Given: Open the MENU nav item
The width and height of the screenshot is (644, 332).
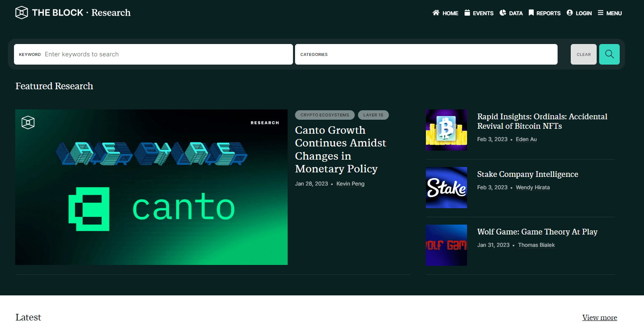Looking at the screenshot, I should pos(610,13).
